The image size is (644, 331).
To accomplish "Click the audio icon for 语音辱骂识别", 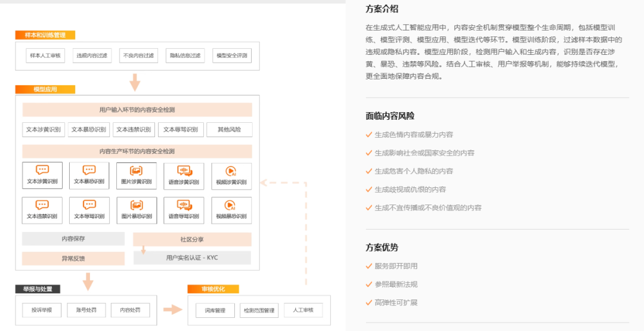I will click(x=184, y=205).
